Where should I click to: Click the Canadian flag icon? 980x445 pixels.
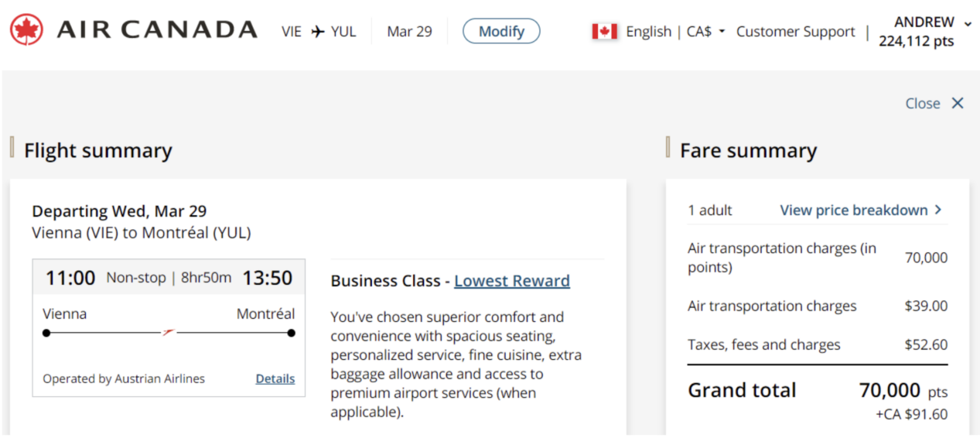pyautogui.click(x=604, y=32)
